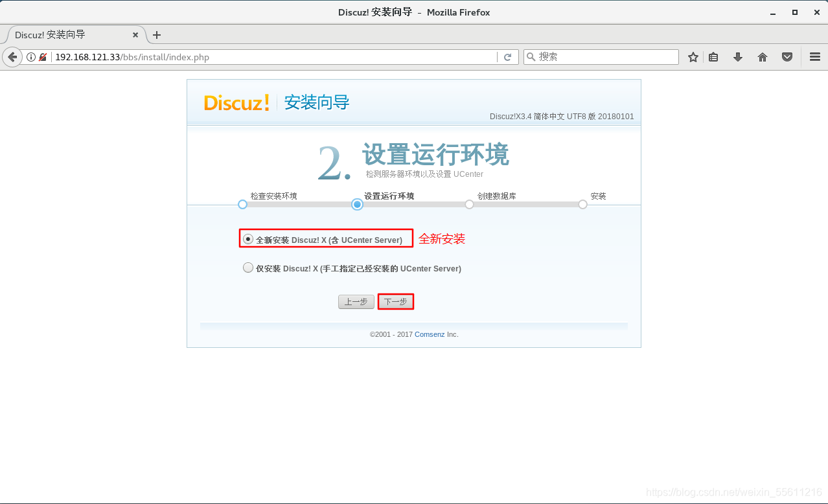Screen dimensions: 828x504
Task: Click the 仅安装 Discuz! X 手工指定 label text
Action: tap(358, 268)
